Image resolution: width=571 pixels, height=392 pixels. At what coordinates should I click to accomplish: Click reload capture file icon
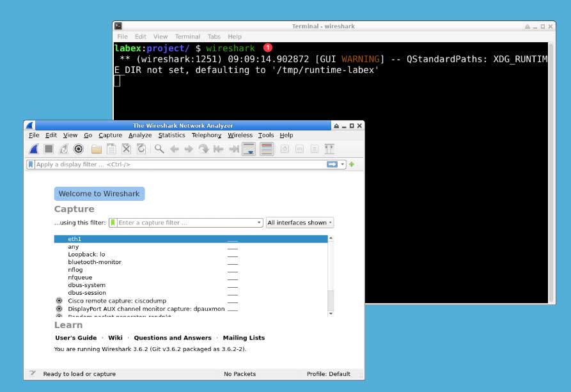(141, 149)
